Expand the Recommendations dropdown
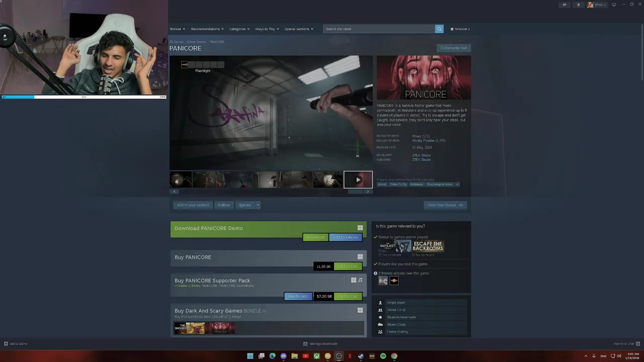 pyautogui.click(x=207, y=29)
